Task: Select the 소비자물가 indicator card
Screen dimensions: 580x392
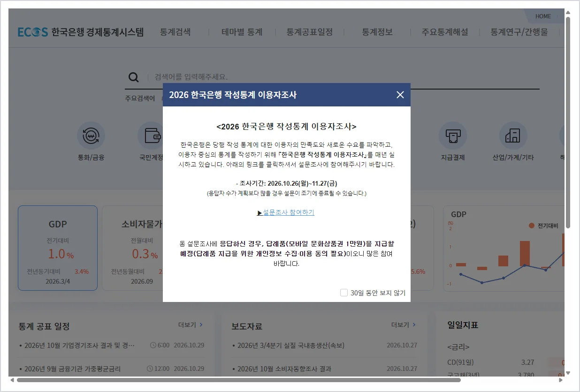Action: [x=133, y=248]
